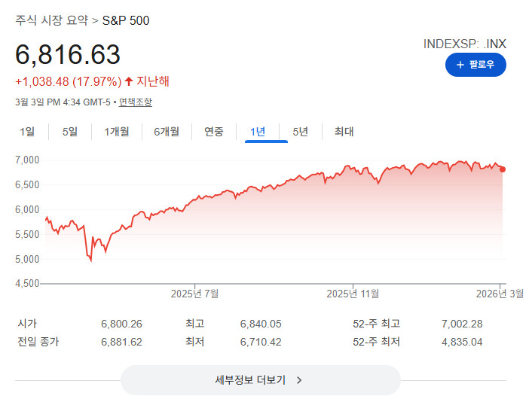Switch to the 5일 tab
The image size is (532, 402).
70,132
